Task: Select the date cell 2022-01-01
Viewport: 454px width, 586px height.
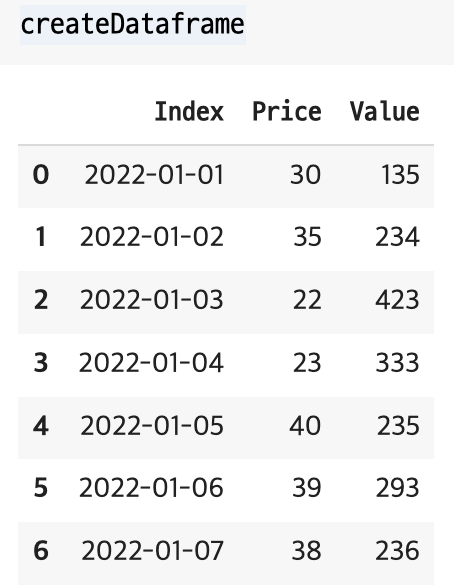Action: tap(154, 175)
